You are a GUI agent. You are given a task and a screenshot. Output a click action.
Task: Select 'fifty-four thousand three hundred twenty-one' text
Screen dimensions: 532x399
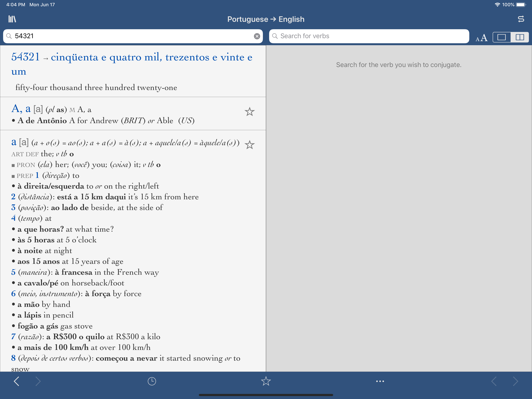click(x=96, y=88)
